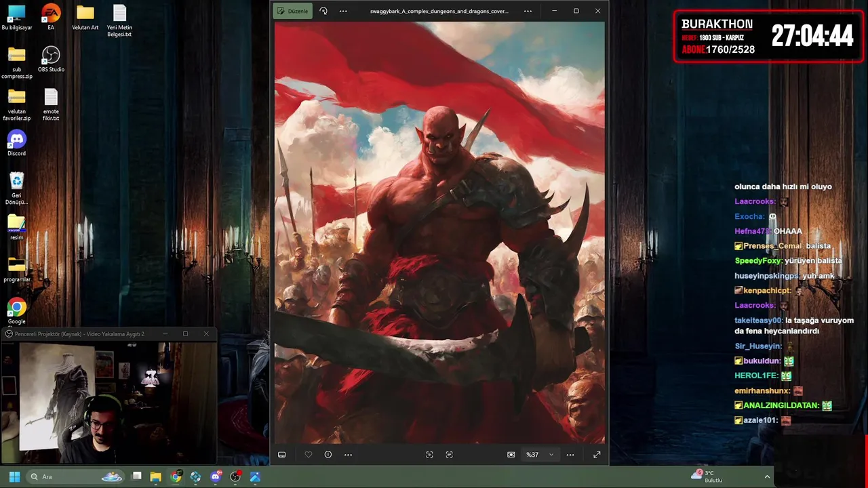Viewport: 868px width, 488px height.
Task: Open the programlar folder on desktop
Action: click(x=17, y=270)
